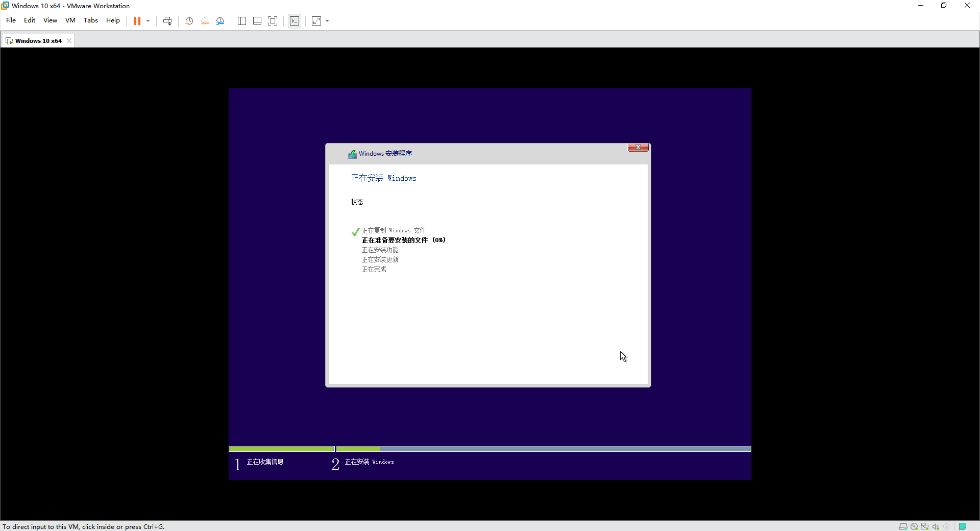Click the CD/DVD drive status icon
Viewport: 980px width, 531px height.
[914, 526]
